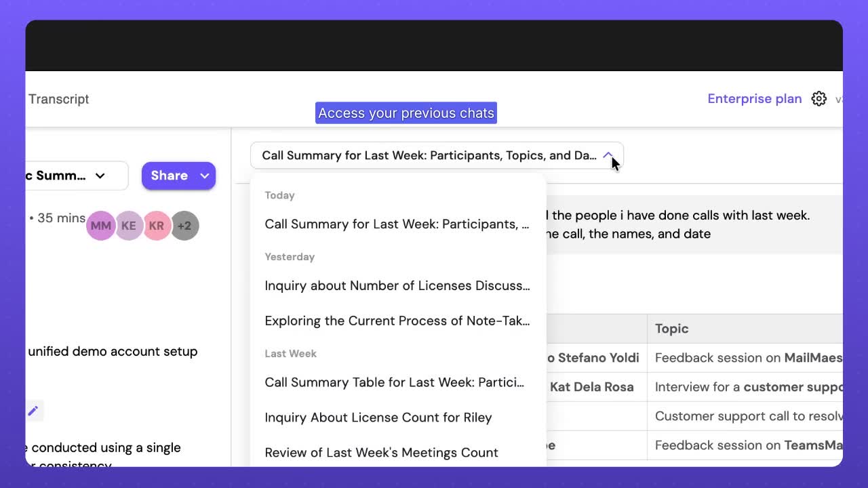The width and height of the screenshot is (868, 488).
Task: Collapse the chat list with the up chevron
Action: click(608, 155)
